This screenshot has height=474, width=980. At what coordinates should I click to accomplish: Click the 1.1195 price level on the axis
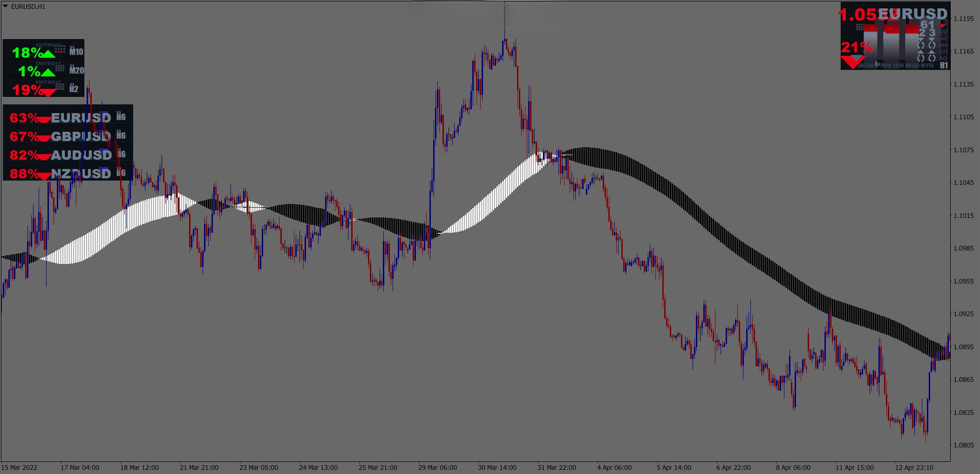click(964, 19)
